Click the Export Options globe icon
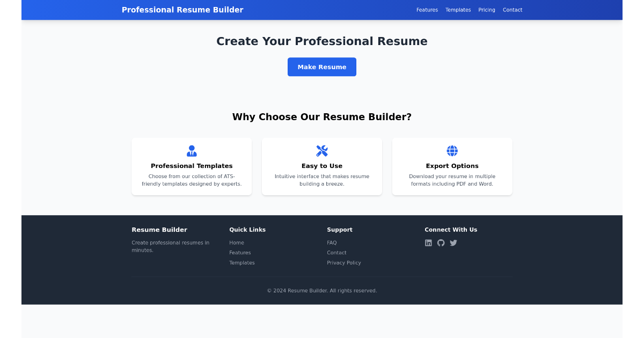 click(x=452, y=151)
